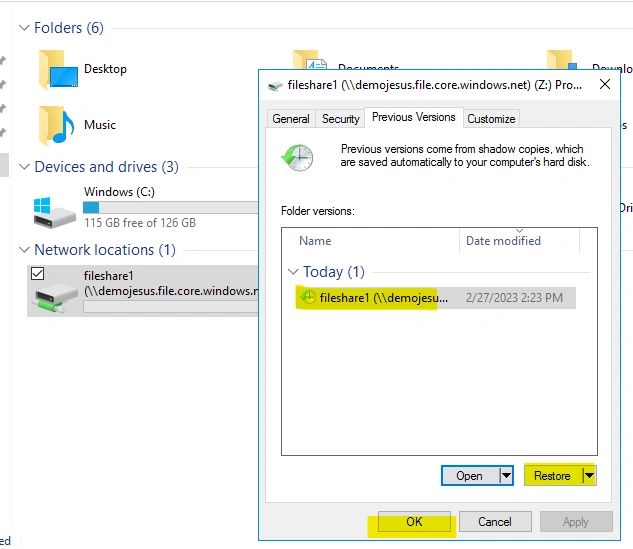This screenshot has height=549, width=633.
Task: Click the Desktop folder label
Action: coord(105,69)
